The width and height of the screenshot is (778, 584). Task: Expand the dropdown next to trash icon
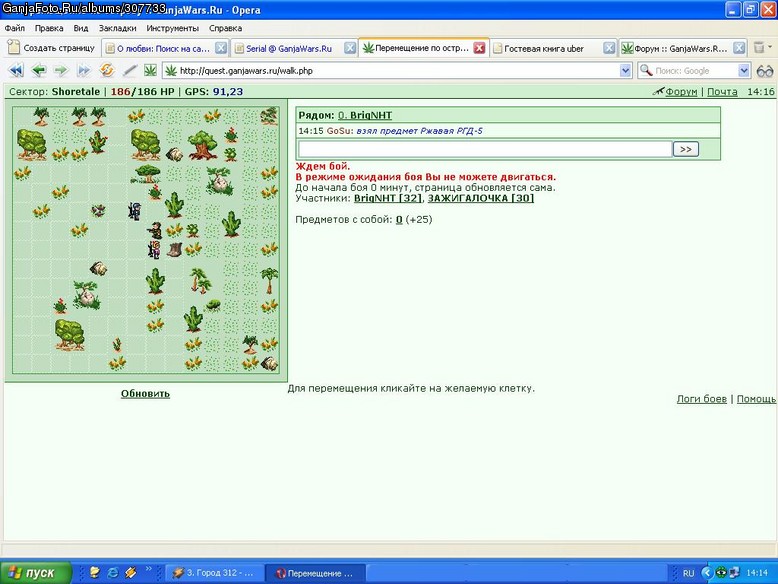click(x=770, y=47)
